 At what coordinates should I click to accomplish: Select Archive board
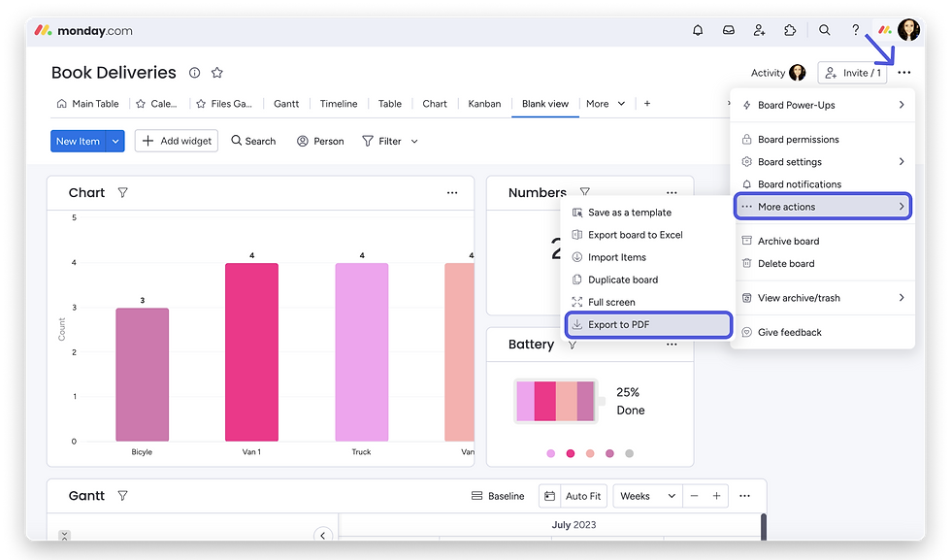coord(780,242)
